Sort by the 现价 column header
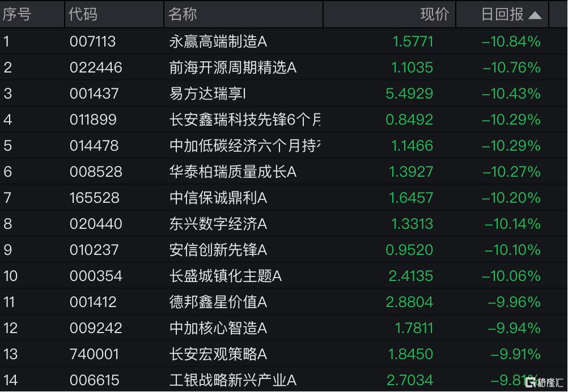 [x=389, y=14]
